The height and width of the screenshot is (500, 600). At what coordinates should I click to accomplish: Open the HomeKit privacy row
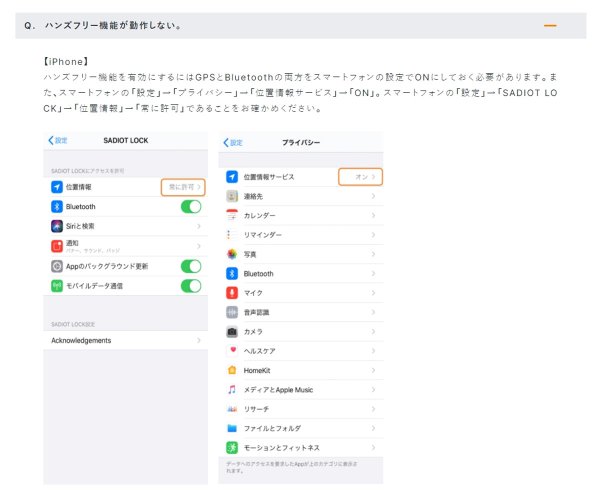pos(301,370)
